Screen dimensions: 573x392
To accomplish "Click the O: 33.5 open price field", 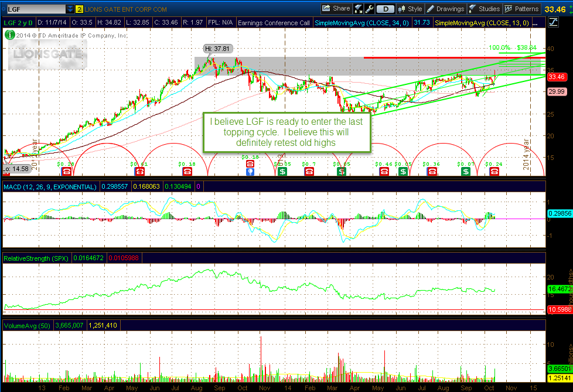I will [82, 23].
